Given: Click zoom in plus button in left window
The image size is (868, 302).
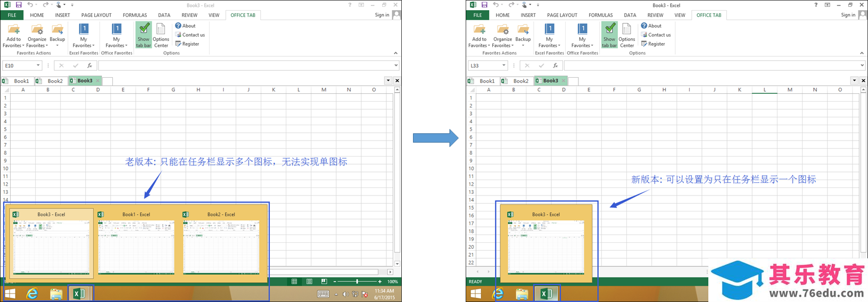Looking at the screenshot, I should point(379,281).
